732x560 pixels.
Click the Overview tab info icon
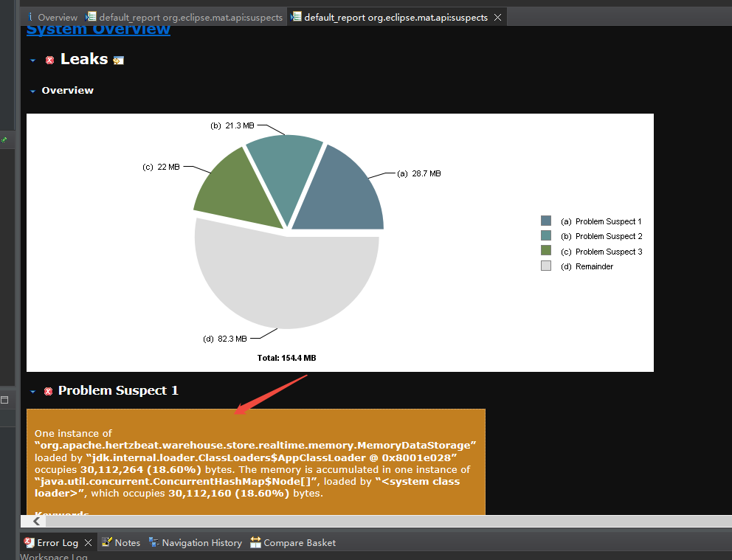[30, 17]
